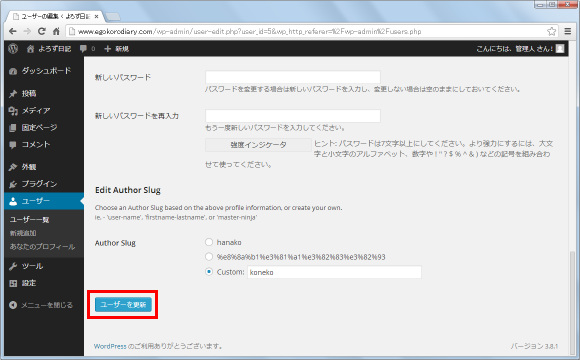Go to ユーザー一覧 user list
Viewport: 580px width, 360px height.
coord(30,220)
